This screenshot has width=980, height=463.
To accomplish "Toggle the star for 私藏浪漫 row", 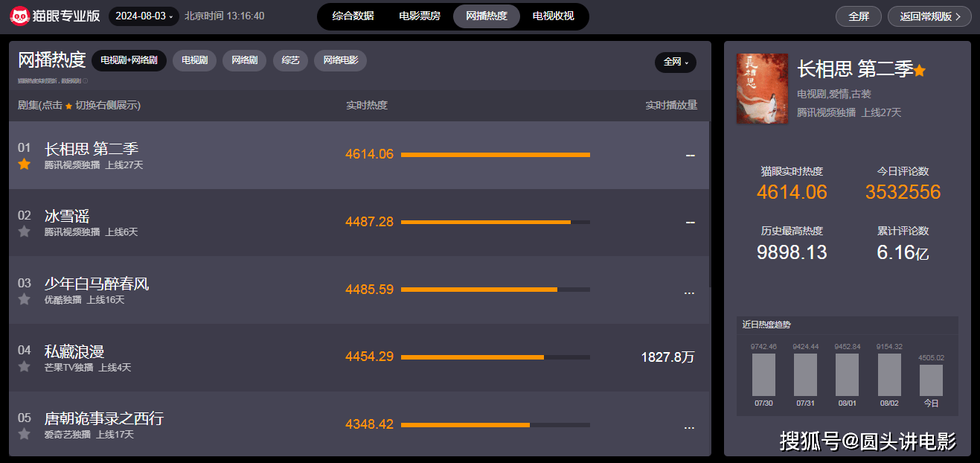I will (x=24, y=367).
